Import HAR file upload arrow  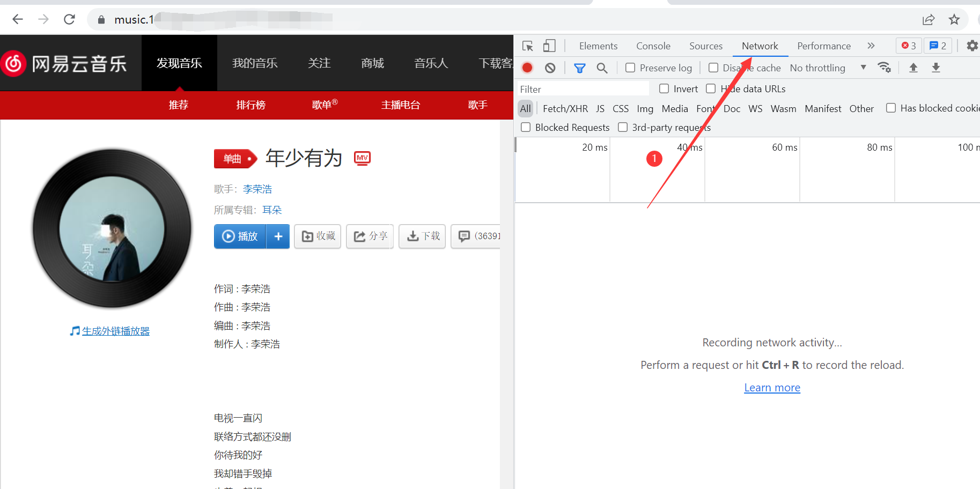pyautogui.click(x=913, y=68)
